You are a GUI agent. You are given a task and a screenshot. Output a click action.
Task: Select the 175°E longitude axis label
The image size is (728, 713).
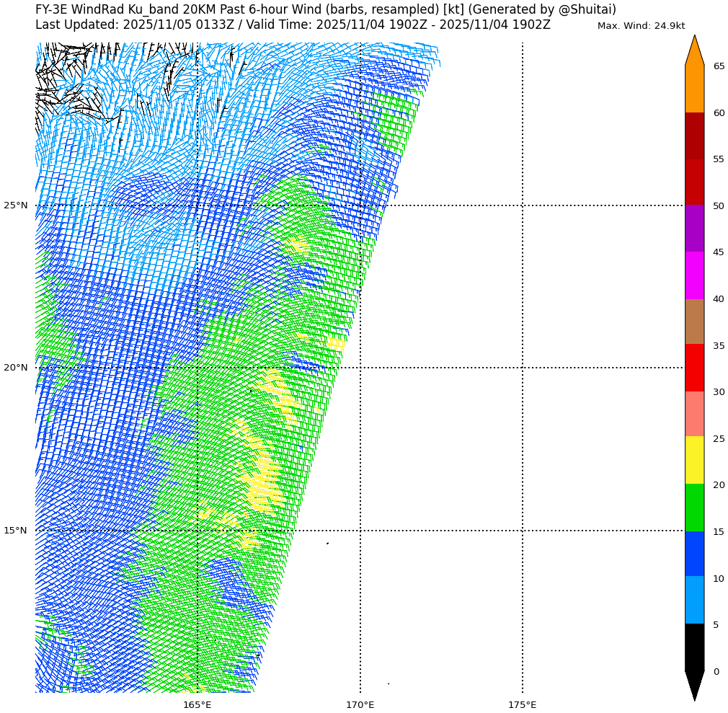pyautogui.click(x=523, y=704)
